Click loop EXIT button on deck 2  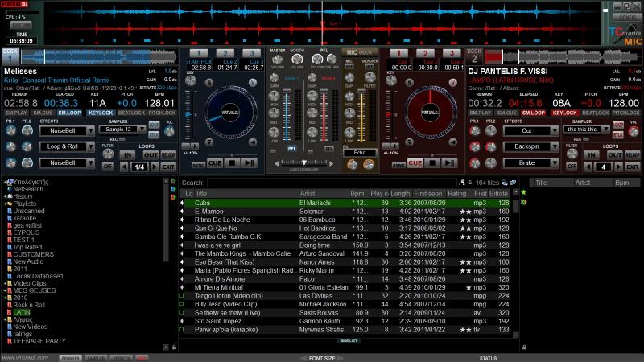tap(633, 167)
